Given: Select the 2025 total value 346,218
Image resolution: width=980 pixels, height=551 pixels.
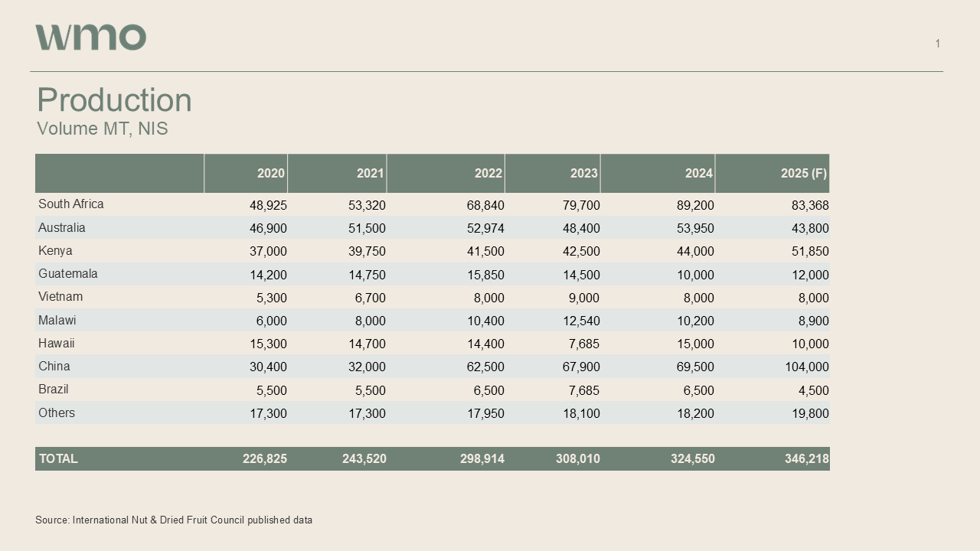Looking at the screenshot, I should (806, 459).
